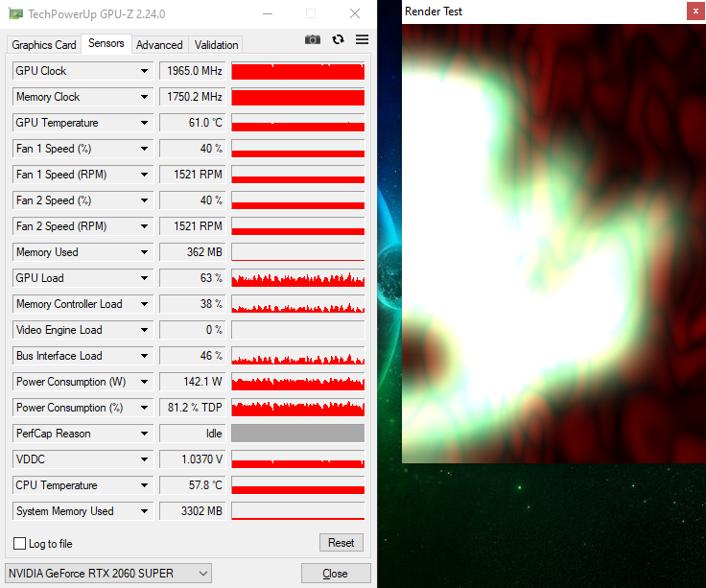Click the Close button at bottom
The width and height of the screenshot is (706, 588).
click(335, 574)
